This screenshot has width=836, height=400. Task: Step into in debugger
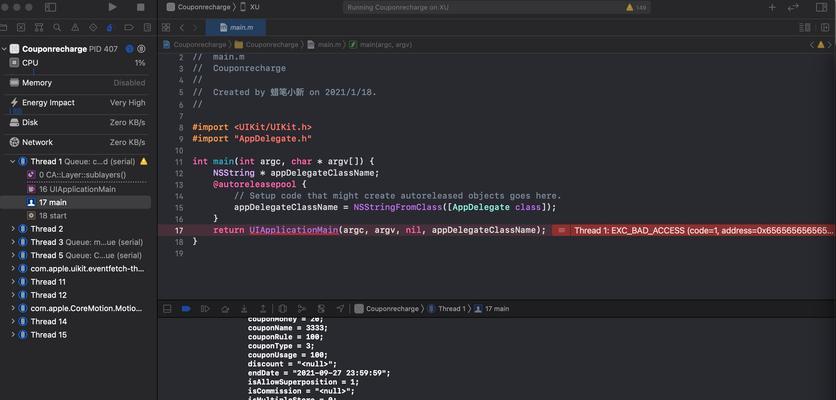click(244, 309)
